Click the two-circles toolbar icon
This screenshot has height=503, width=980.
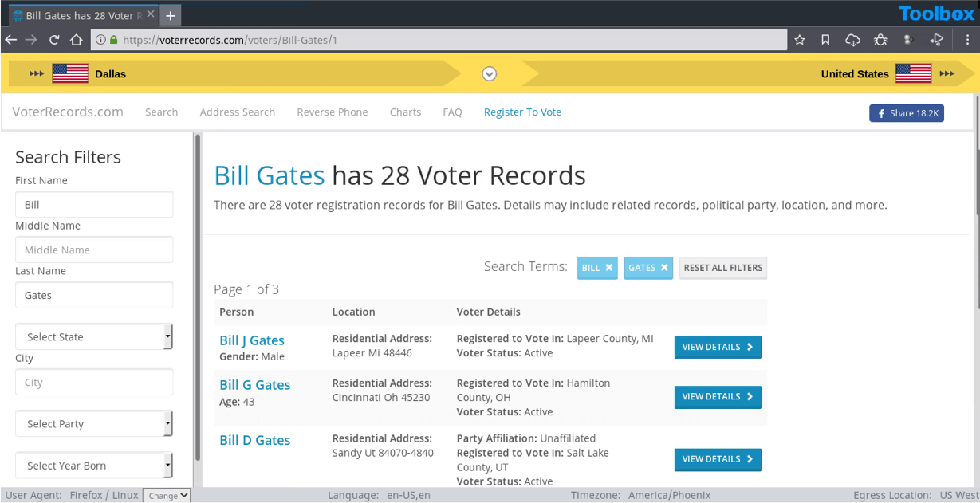(907, 40)
